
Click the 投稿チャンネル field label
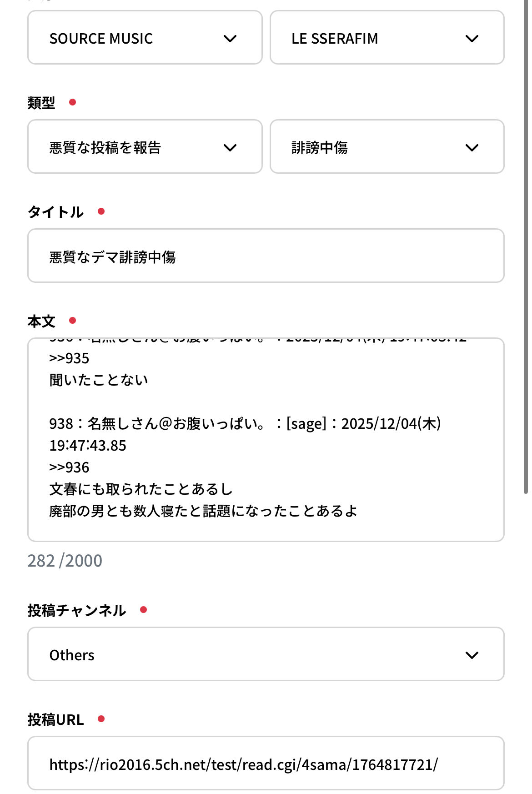coord(76,611)
